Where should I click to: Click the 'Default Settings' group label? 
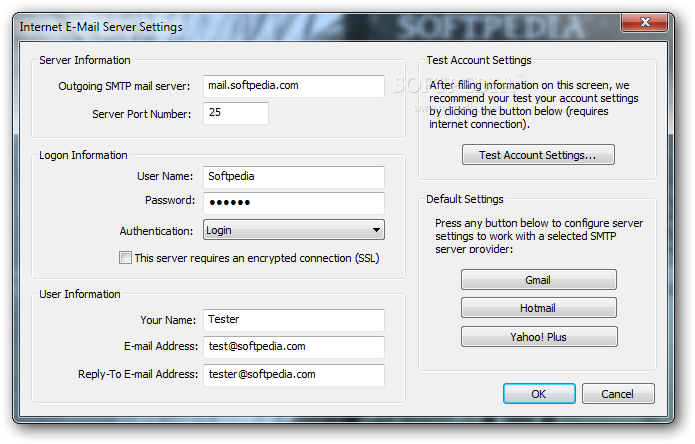point(465,199)
